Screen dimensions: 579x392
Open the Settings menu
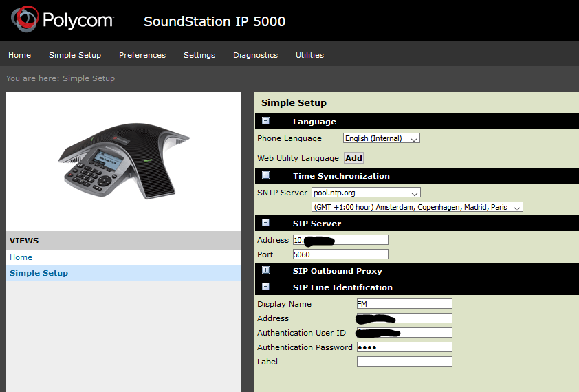coord(199,55)
